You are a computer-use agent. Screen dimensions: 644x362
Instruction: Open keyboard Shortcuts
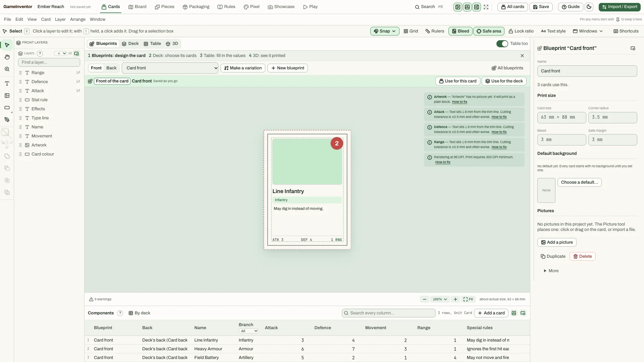pyautogui.click(x=626, y=31)
